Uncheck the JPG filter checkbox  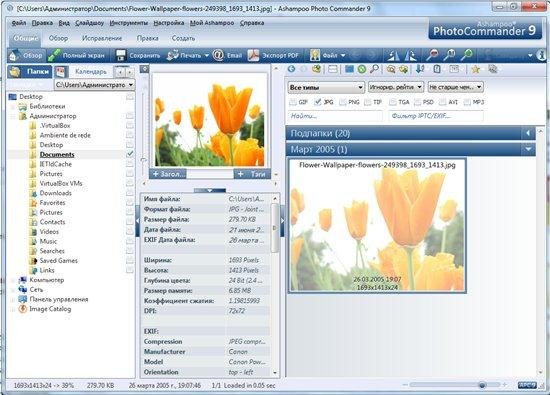tap(317, 102)
